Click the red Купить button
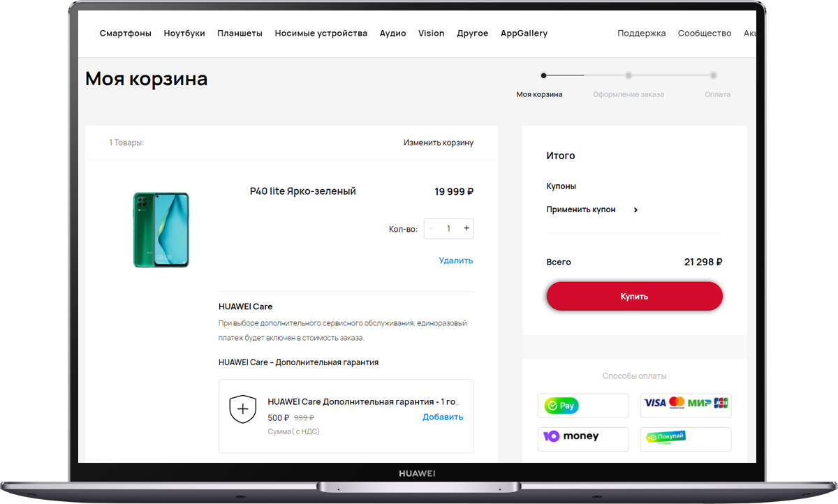 coord(634,296)
